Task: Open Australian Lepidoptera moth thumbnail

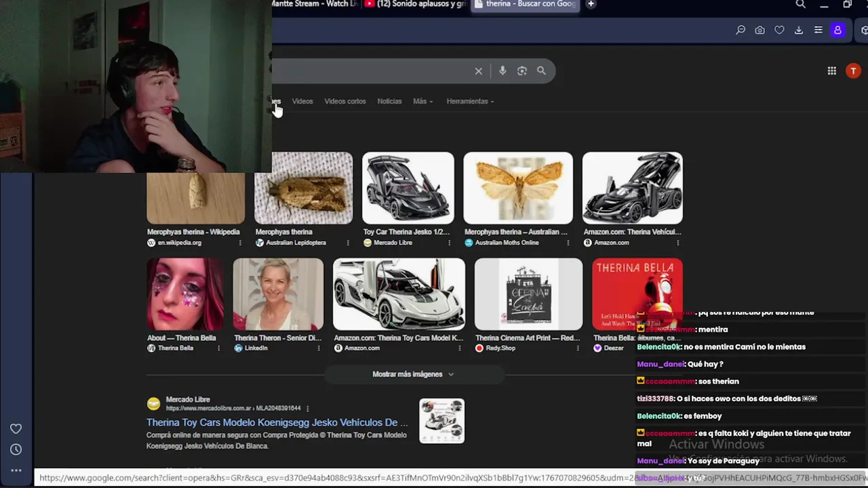Action: pyautogui.click(x=303, y=188)
